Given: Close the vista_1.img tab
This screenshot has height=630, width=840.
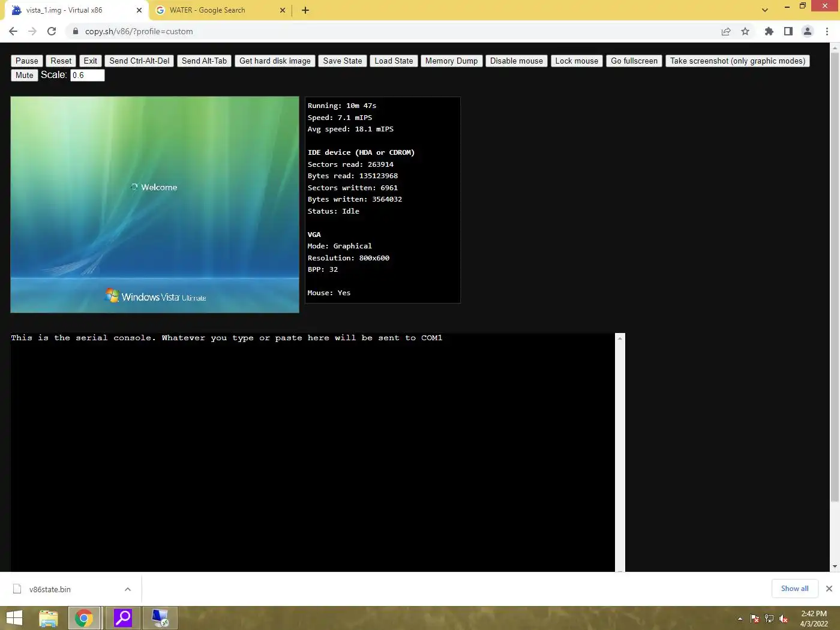Looking at the screenshot, I should pyautogui.click(x=139, y=10).
